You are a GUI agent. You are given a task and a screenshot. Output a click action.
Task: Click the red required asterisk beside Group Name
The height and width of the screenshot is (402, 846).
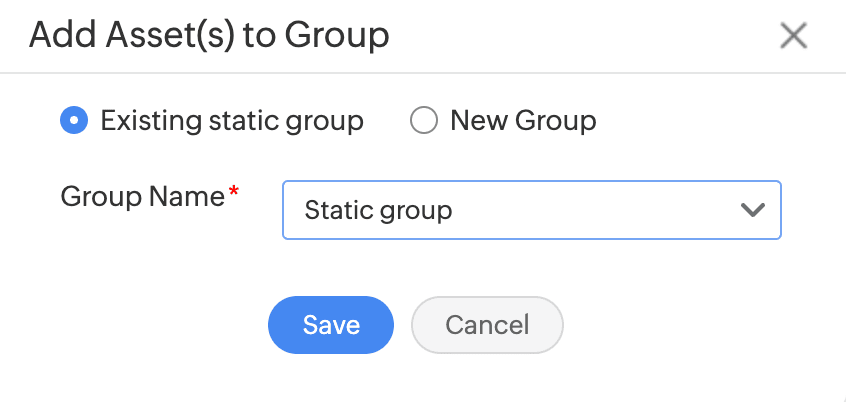[235, 192]
